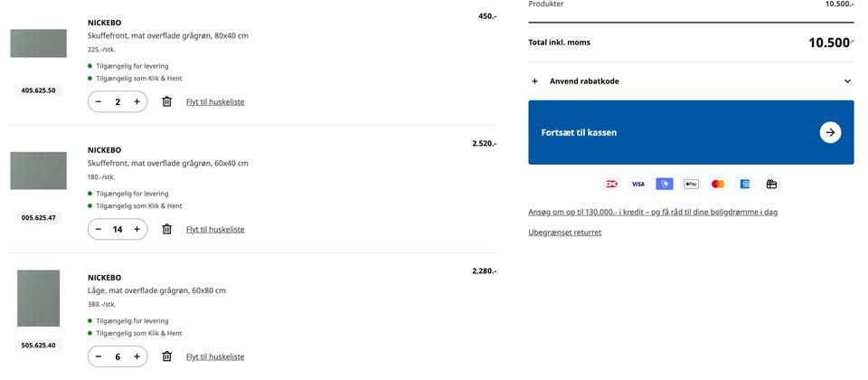Click the gift card payment icon
The width and height of the screenshot is (868, 380).
tap(771, 184)
